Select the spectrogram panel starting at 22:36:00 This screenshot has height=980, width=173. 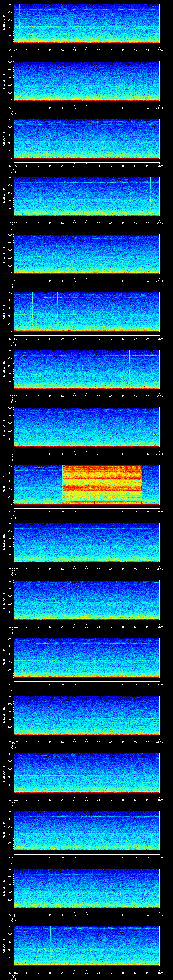pos(86,427)
